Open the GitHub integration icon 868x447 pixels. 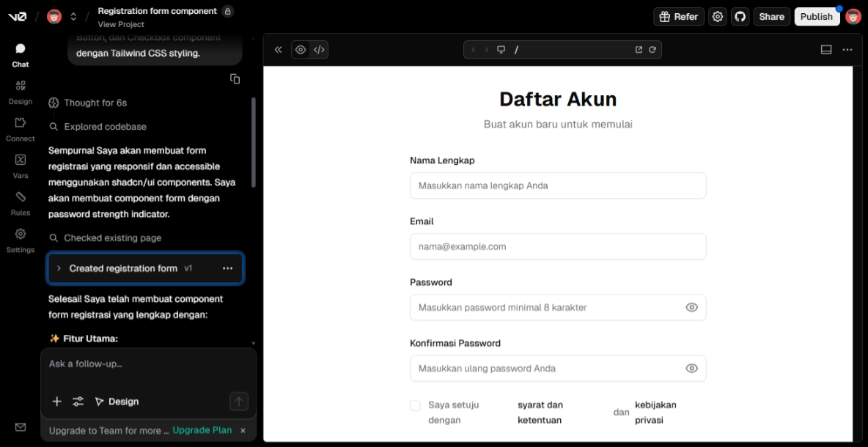(740, 17)
